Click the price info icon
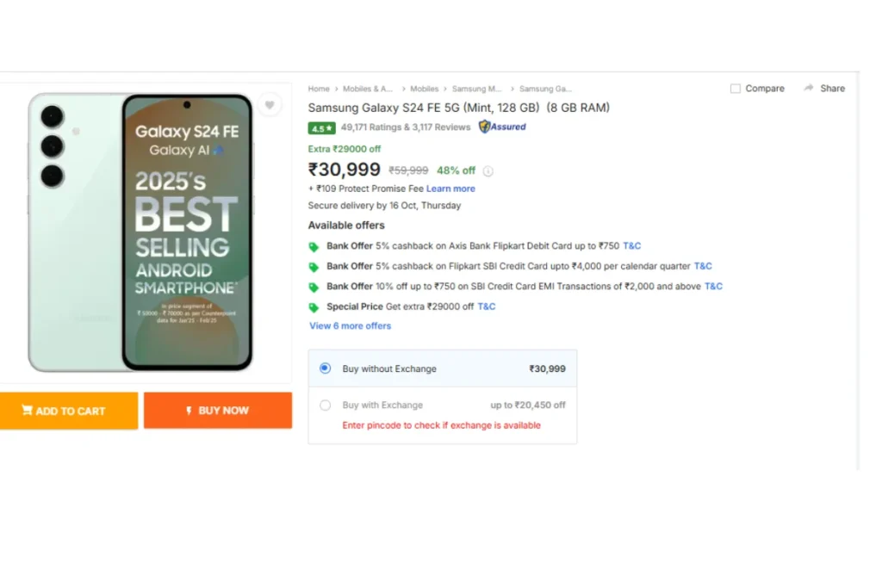The width and height of the screenshot is (882, 588). coord(488,170)
